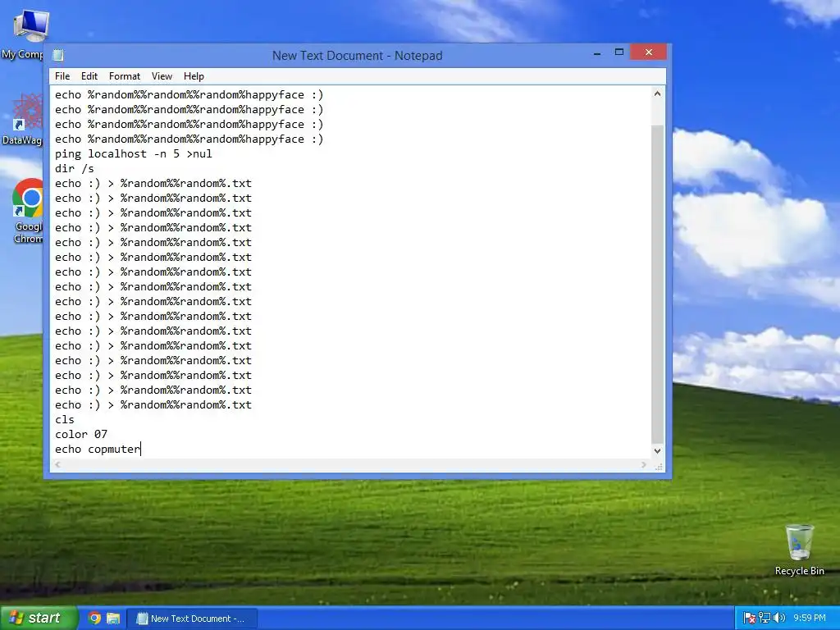Minimize the Notepad window
Screen dimensions: 840x630
point(597,52)
